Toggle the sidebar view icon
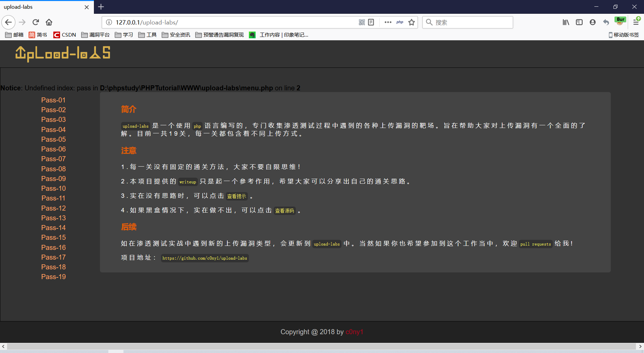Image resolution: width=644 pixels, height=353 pixels. (x=579, y=23)
